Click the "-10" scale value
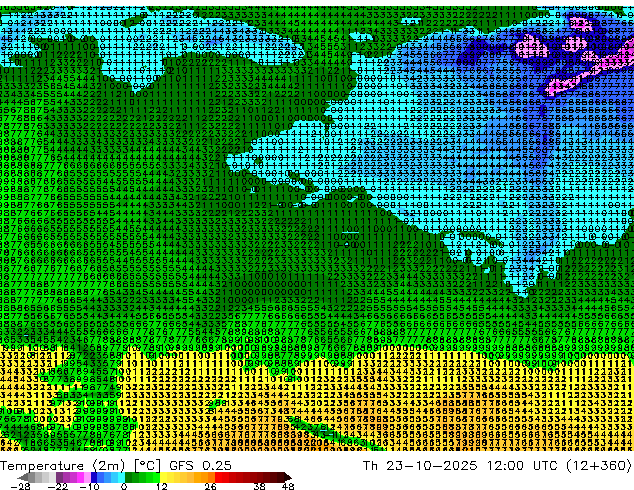Image resolution: width=634 pixels, height=490 pixels. tap(90, 486)
